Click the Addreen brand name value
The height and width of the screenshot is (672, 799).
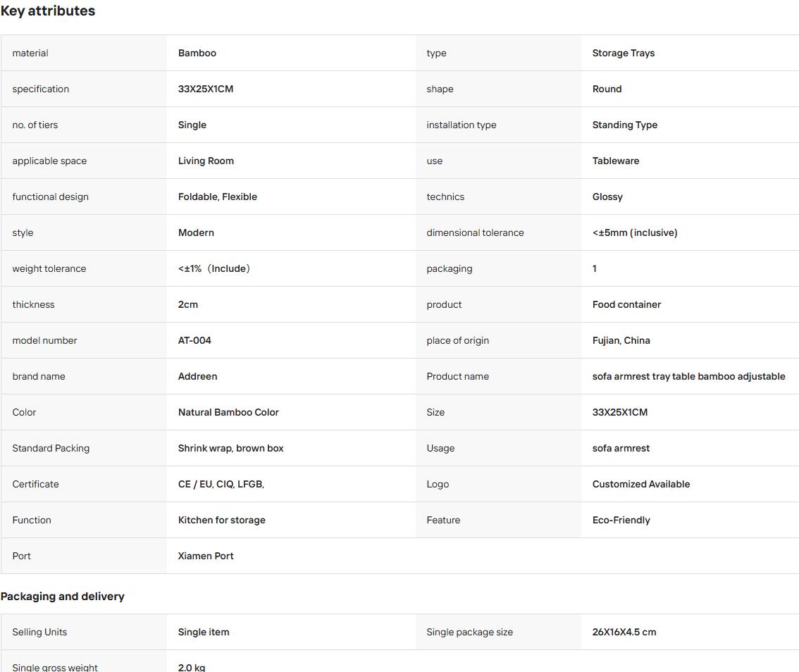[x=198, y=377]
